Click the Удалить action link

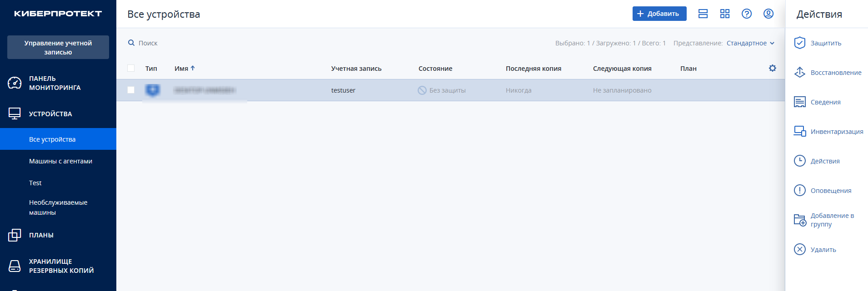[823, 250]
